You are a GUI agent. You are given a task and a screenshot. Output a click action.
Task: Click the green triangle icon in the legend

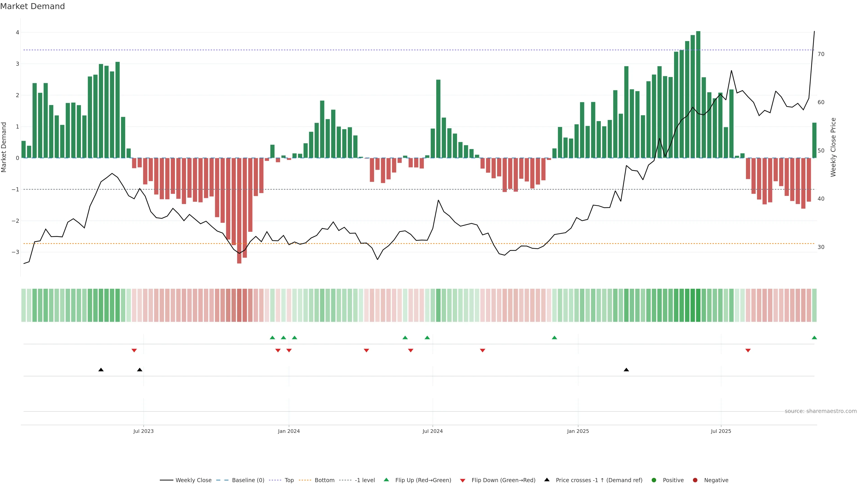pyautogui.click(x=386, y=480)
